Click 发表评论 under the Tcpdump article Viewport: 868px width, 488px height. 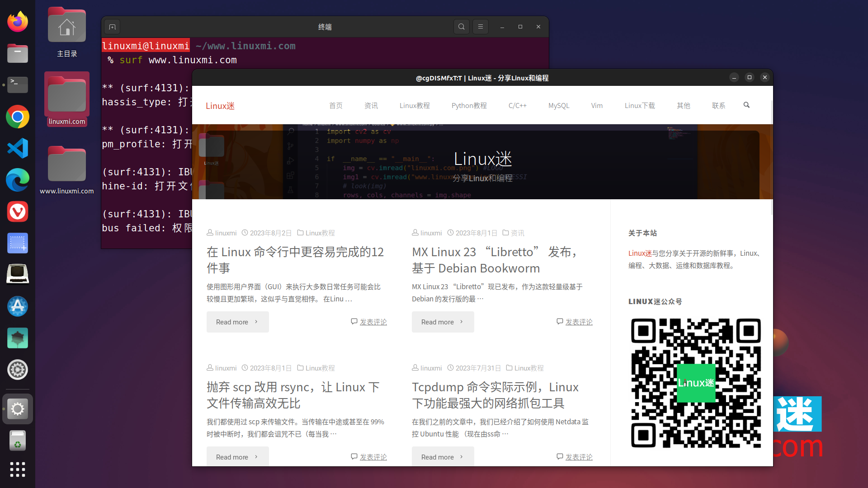click(x=579, y=457)
